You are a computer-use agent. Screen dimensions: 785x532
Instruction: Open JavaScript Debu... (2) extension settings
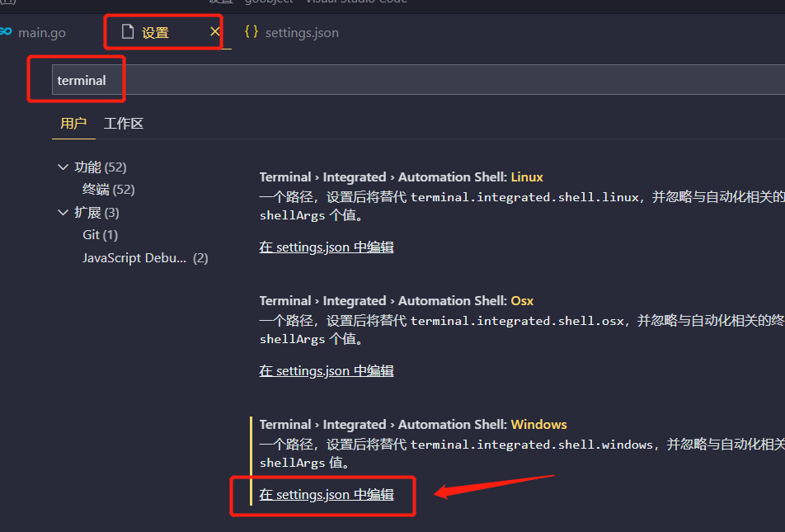[x=145, y=258]
